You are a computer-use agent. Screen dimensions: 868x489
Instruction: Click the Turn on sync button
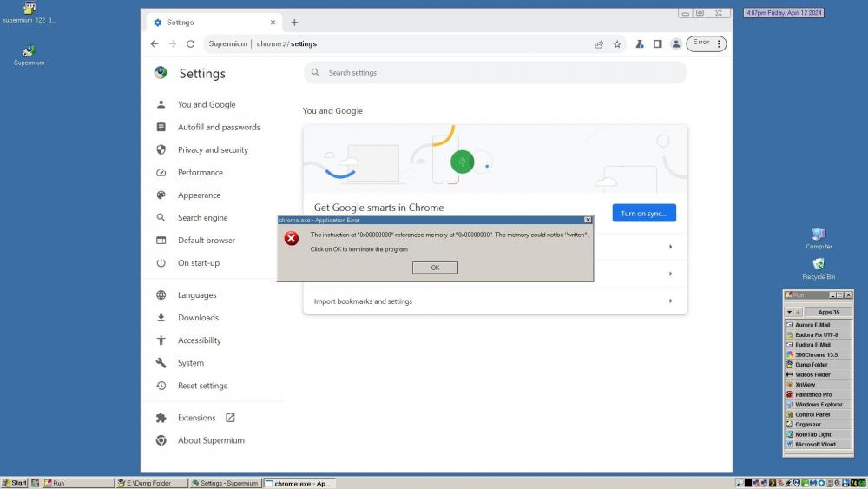[643, 214]
